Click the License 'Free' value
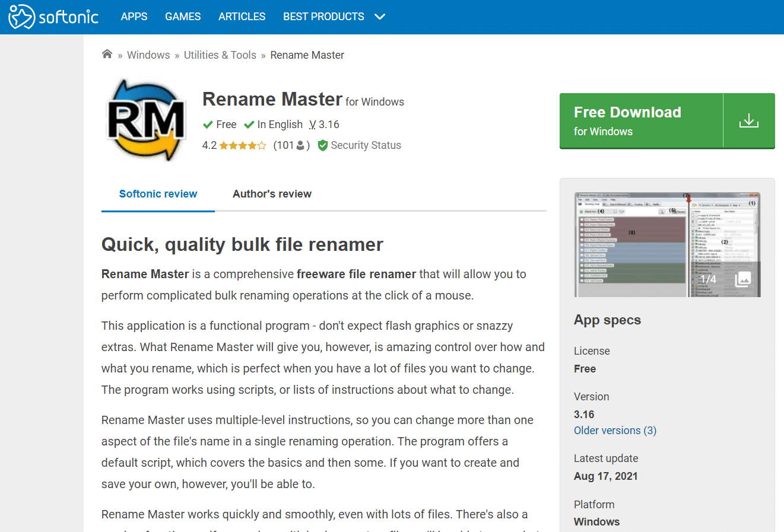Viewport: 784px width, 532px height. click(585, 369)
